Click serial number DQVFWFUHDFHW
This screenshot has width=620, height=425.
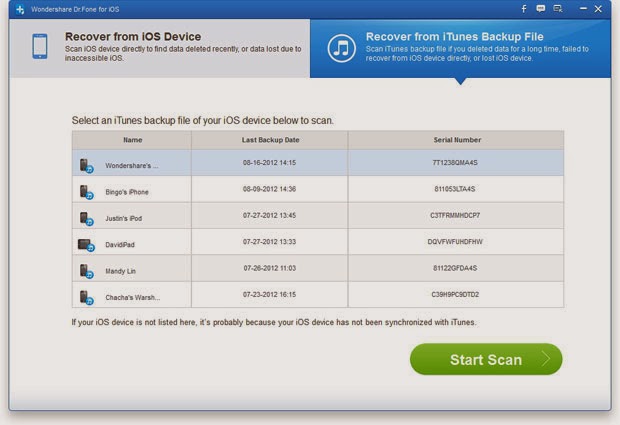pyautogui.click(x=455, y=242)
